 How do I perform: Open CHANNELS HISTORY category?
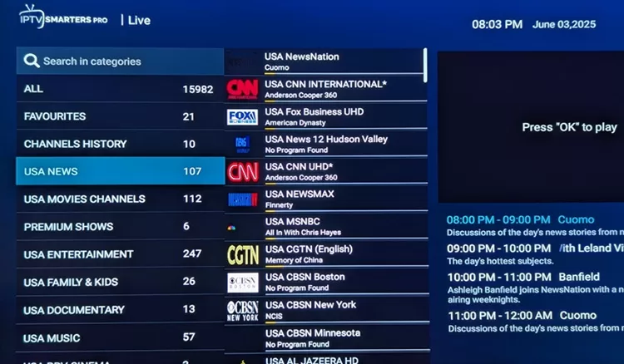tap(120, 144)
